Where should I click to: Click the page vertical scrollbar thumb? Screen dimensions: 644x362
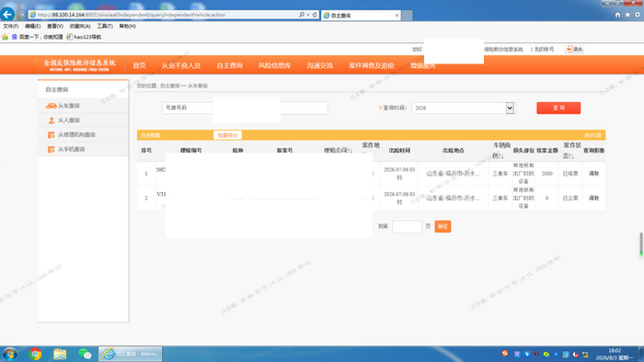click(641, 243)
